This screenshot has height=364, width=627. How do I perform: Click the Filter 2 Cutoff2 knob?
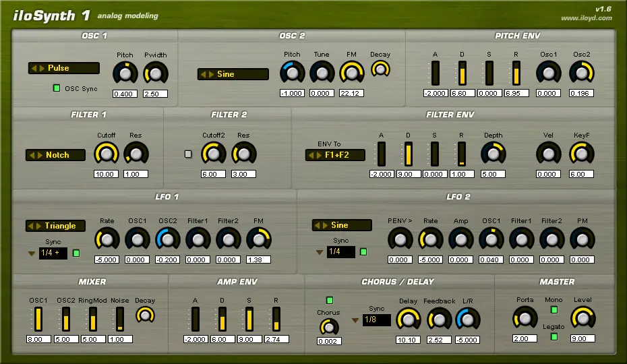[214, 154]
